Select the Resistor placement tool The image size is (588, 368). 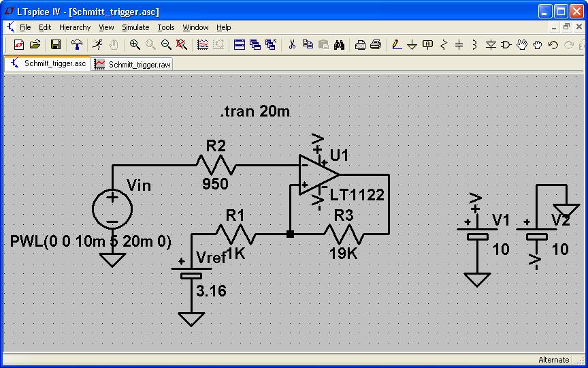click(444, 45)
